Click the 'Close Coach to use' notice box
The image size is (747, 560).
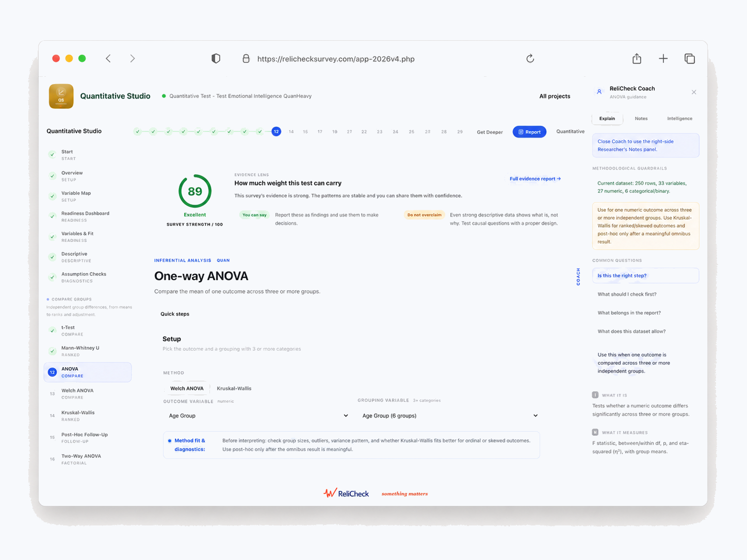point(645,145)
